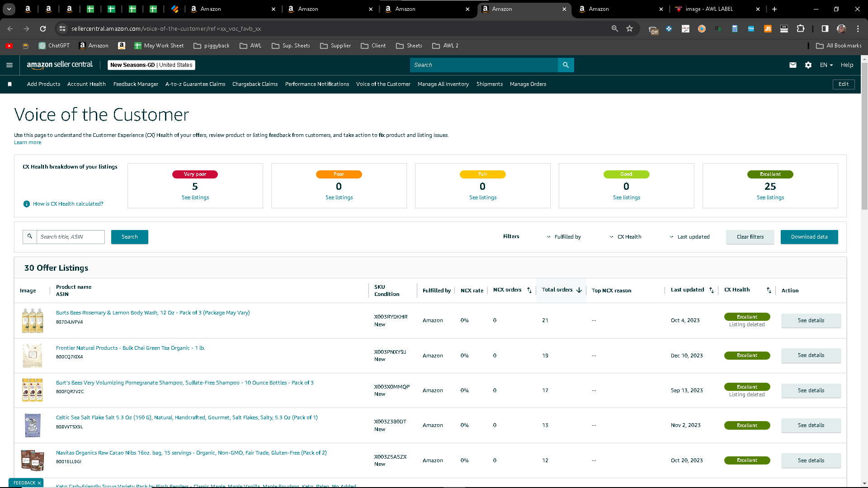
Task: See listings under Excellent
Action: coord(770,197)
